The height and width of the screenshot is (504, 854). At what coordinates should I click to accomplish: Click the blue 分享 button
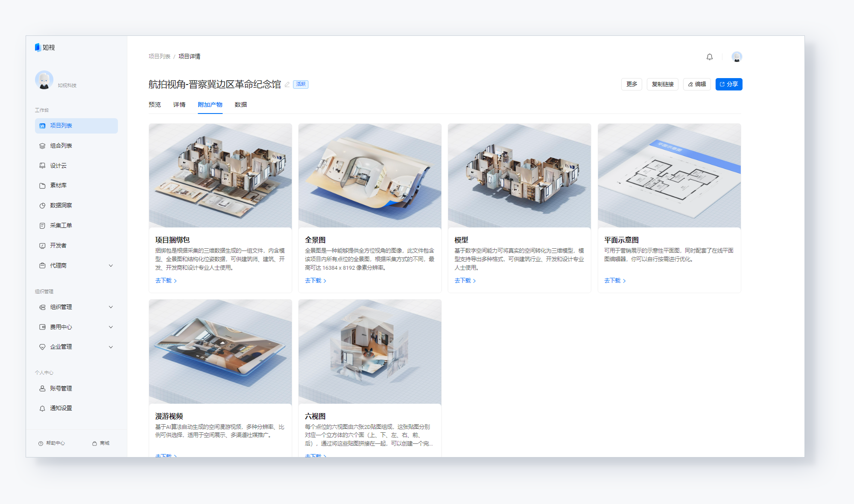[729, 84]
